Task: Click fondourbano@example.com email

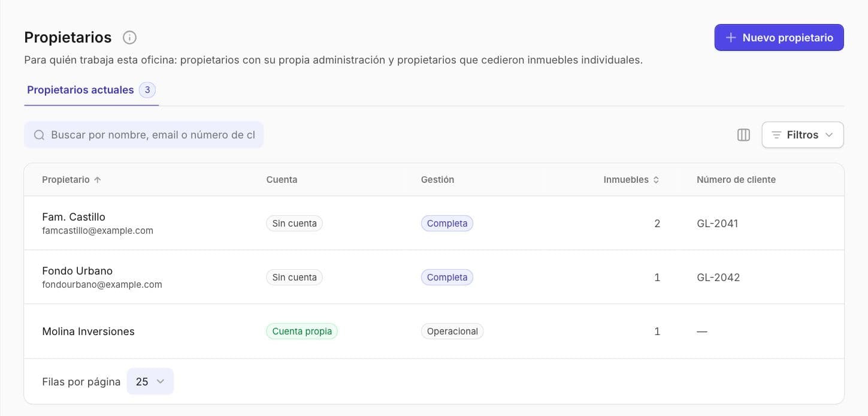Action: click(102, 285)
